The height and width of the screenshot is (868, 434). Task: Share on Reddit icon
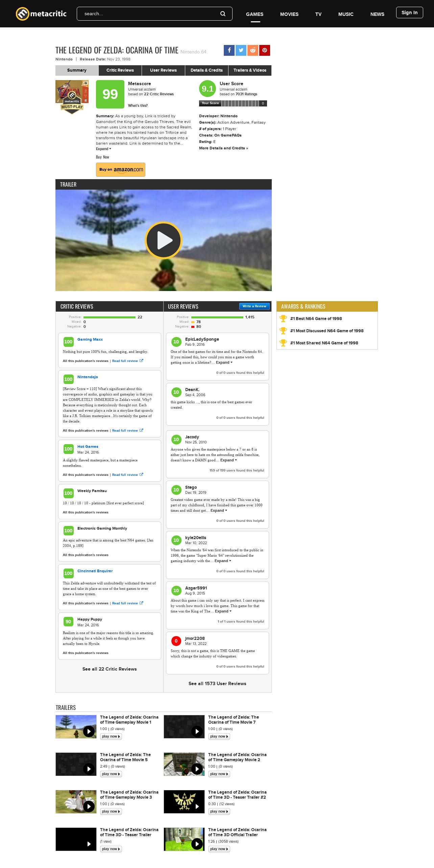click(x=253, y=50)
